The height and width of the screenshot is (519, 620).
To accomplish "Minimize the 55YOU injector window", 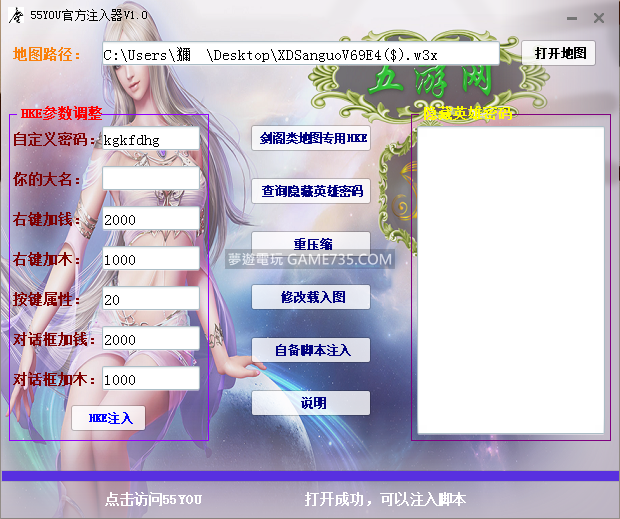I will (572, 18).
